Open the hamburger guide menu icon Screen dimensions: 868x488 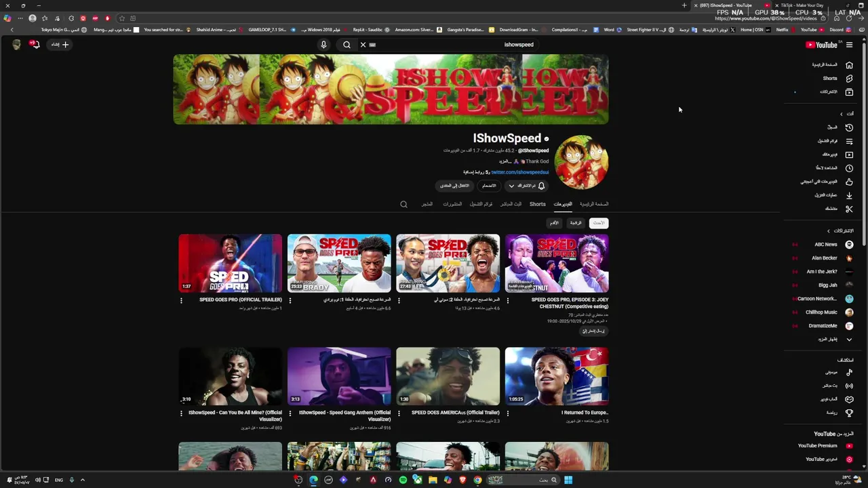coord(849,45)
